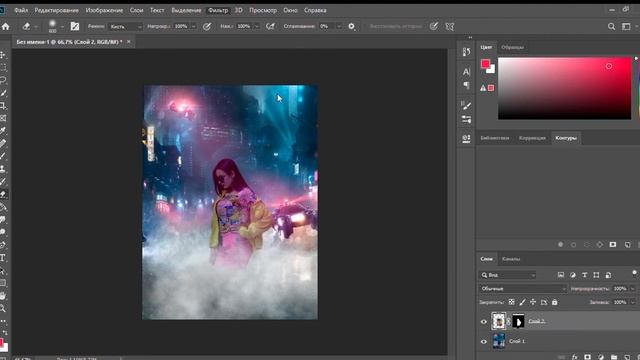Add layer style fx button
Screen dimensions: 640x360
574,357
